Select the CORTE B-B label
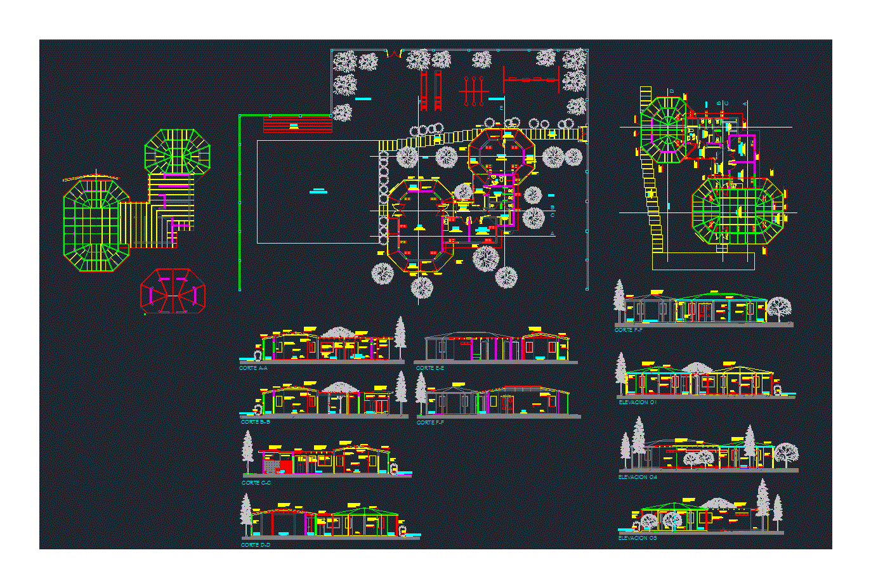This screenshot has width=871, height=588. (256, 422)
